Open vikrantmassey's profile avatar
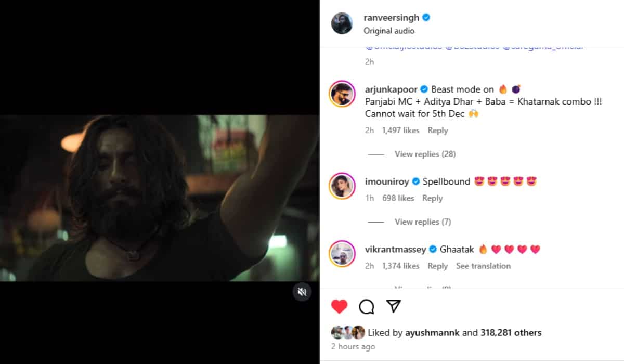624x364 pixels. pos(342,254)
